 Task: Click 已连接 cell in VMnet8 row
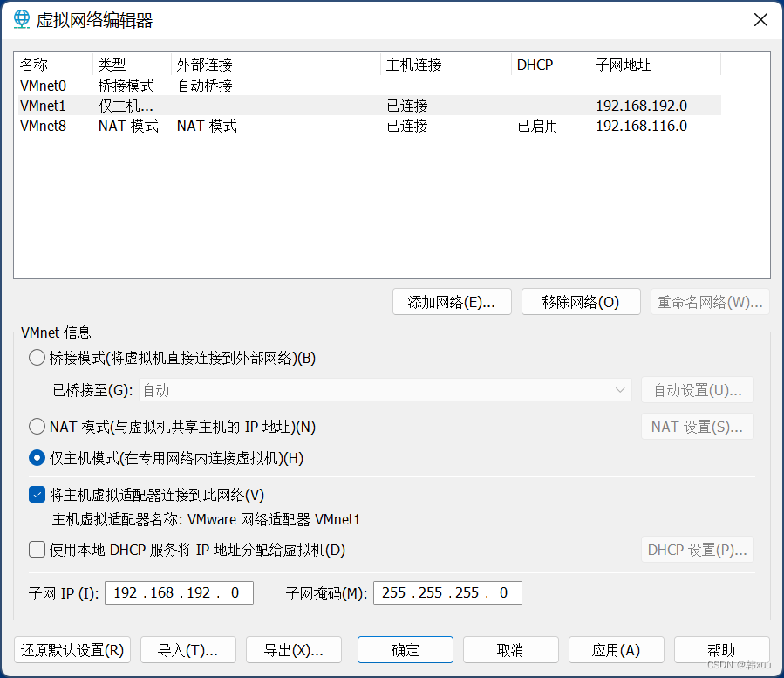(407, 126)
